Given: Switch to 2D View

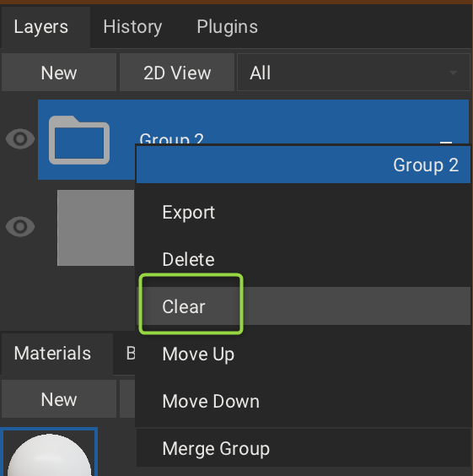Looking at the screenshot, I should click(x=177, y=73).
